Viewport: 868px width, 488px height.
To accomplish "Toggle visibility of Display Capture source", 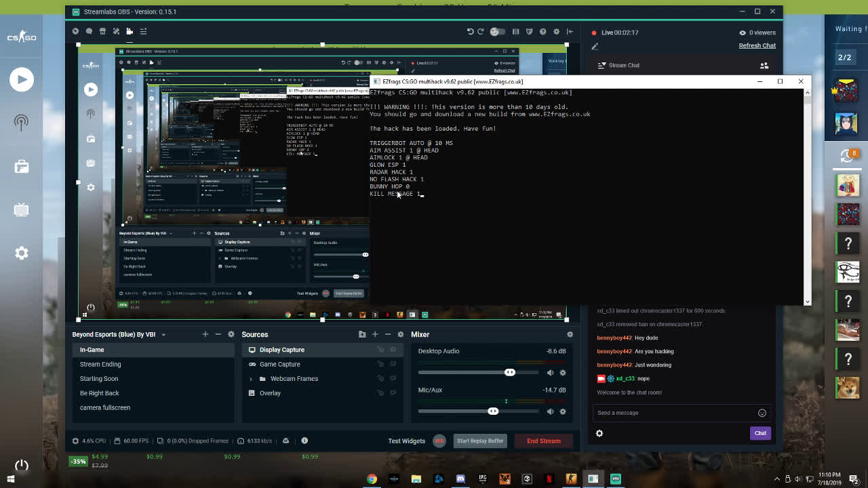I will pyautogui.click(x=393, y=350).
